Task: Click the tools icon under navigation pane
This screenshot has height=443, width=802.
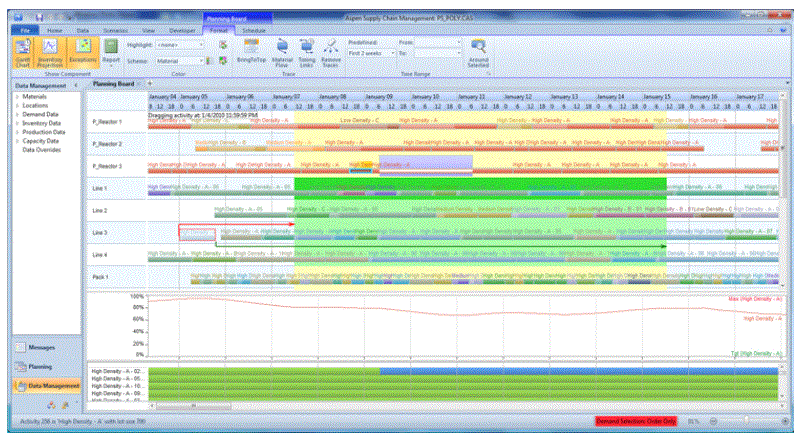Action: coord(65,405)
